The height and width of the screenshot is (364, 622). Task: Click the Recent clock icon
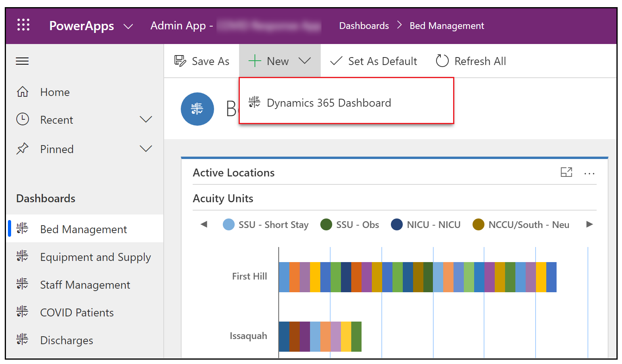point(23,119)
